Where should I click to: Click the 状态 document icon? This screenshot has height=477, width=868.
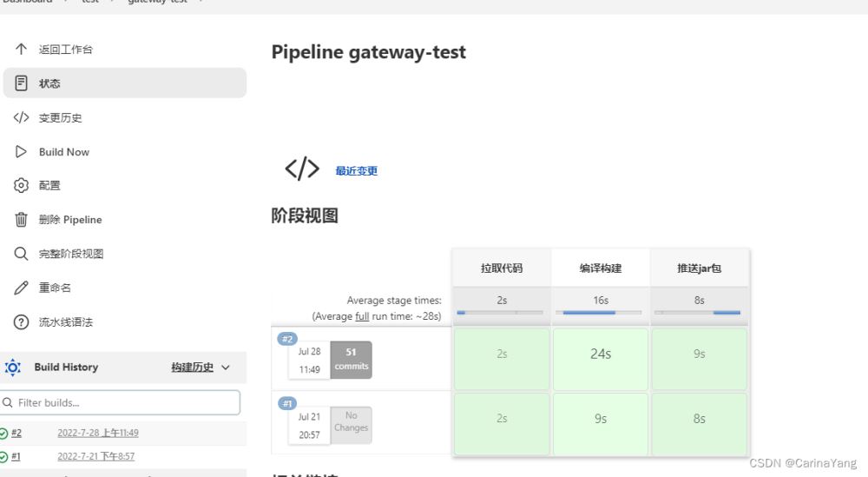click(21, 83)
